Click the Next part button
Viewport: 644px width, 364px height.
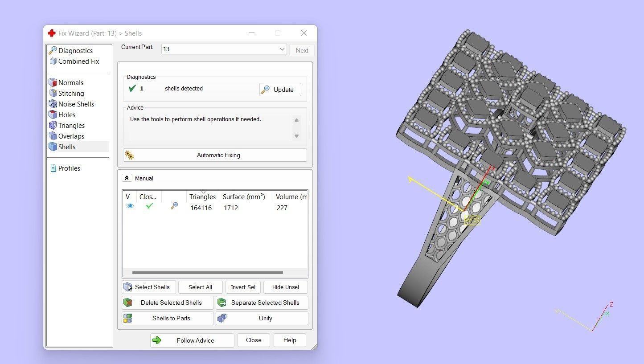click(x=302, y=50)
